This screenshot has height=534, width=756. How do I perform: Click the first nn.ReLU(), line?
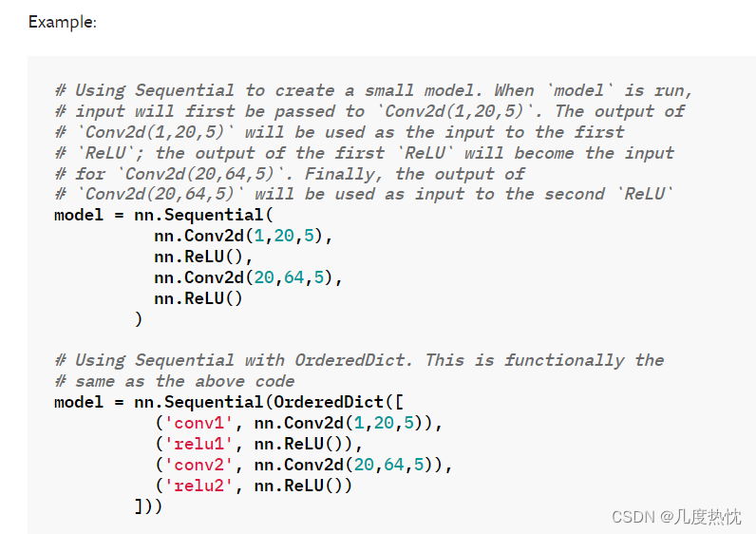click(203, 257)
